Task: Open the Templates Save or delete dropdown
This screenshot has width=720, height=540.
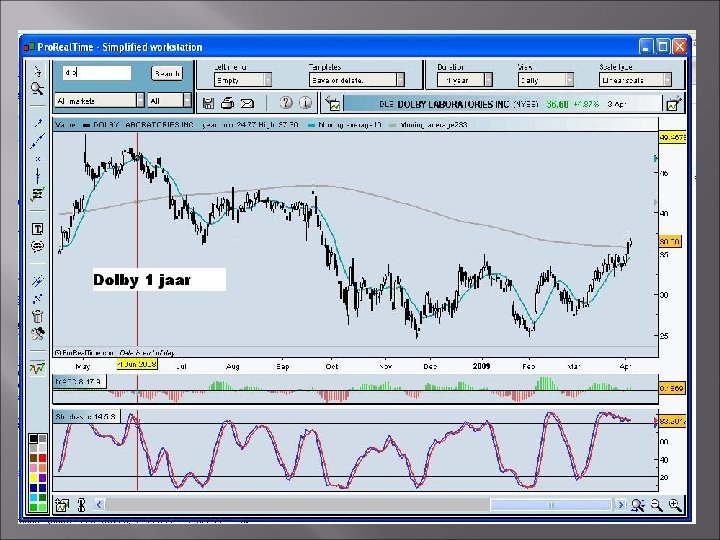Action: (357, 80)
